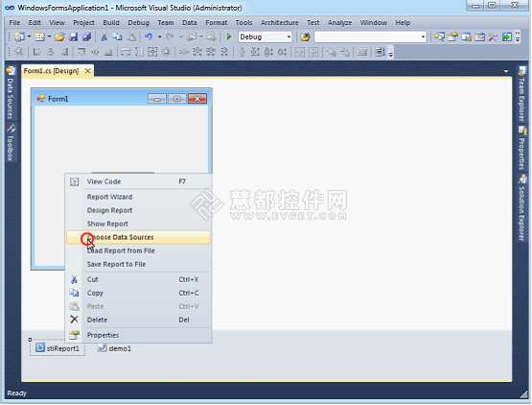Select Design Report in the context menu
This screenshot has width=532, height=405.
click(x=138, y=210)
